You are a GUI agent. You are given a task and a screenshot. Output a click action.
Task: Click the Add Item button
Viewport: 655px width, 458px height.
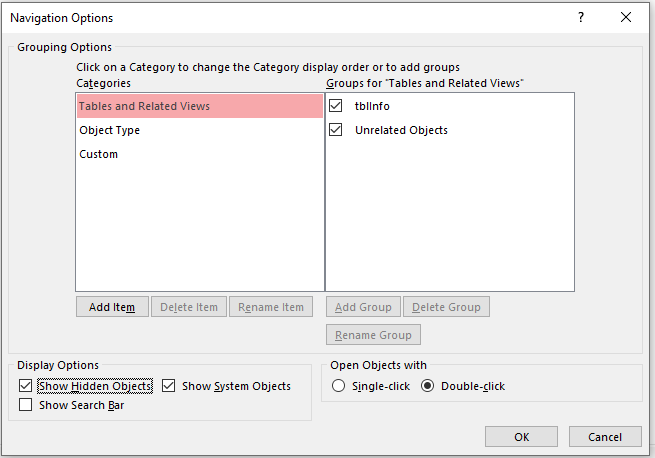112,307
